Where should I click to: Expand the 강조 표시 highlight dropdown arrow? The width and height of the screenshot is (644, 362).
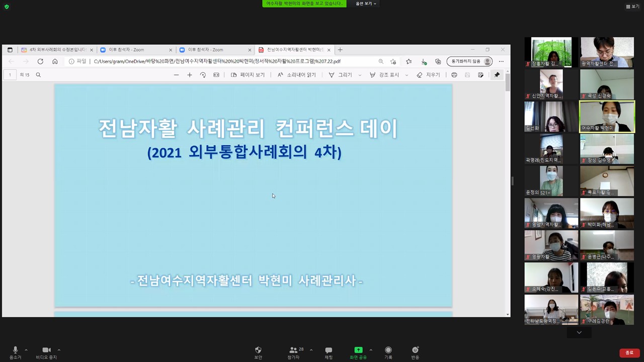(407, 75)
